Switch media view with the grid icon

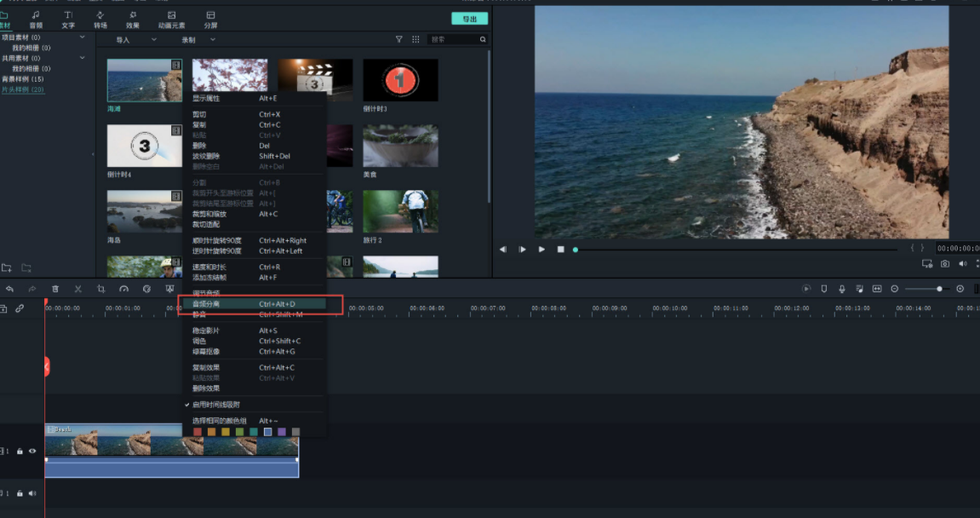point(415,39)
